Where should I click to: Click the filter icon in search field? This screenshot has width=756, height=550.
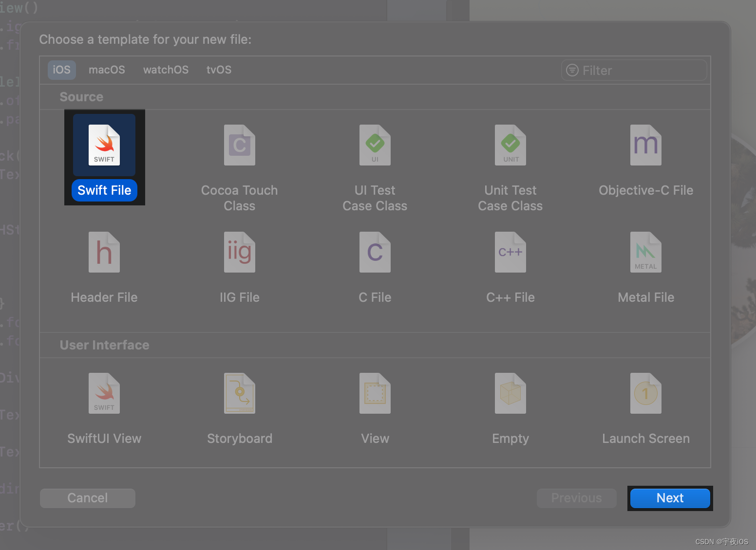pyautogui.click(x=573, y=71)
